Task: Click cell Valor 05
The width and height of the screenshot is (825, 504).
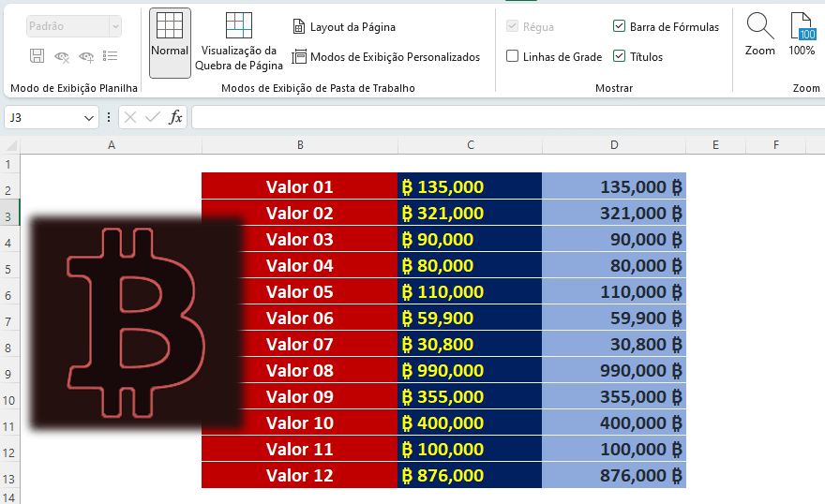Action: [299, 291]
